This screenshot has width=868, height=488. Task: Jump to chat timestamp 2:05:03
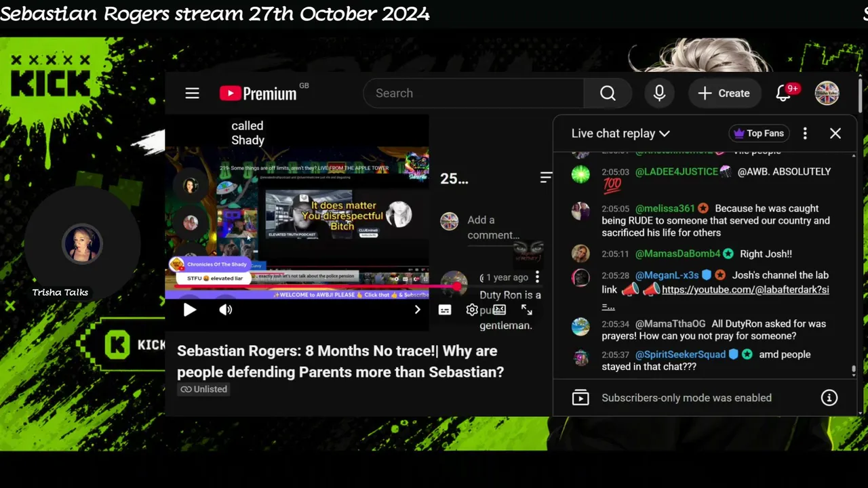tap(616, 172)
